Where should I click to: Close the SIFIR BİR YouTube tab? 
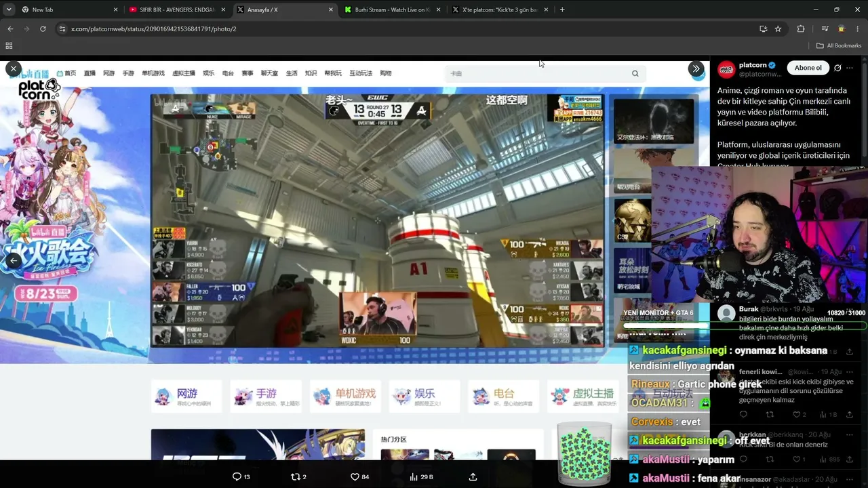pyautogui.click(x=223, y=9)
